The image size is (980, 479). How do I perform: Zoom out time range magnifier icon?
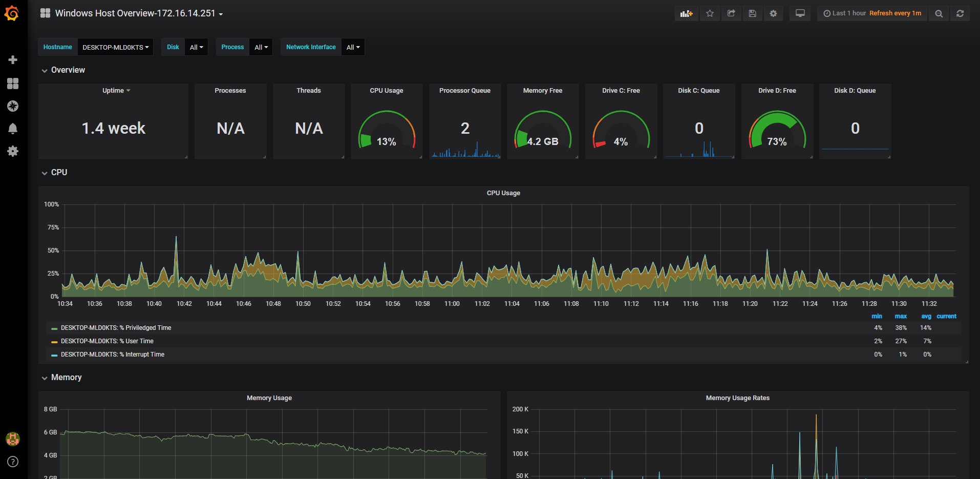(939, 14)
